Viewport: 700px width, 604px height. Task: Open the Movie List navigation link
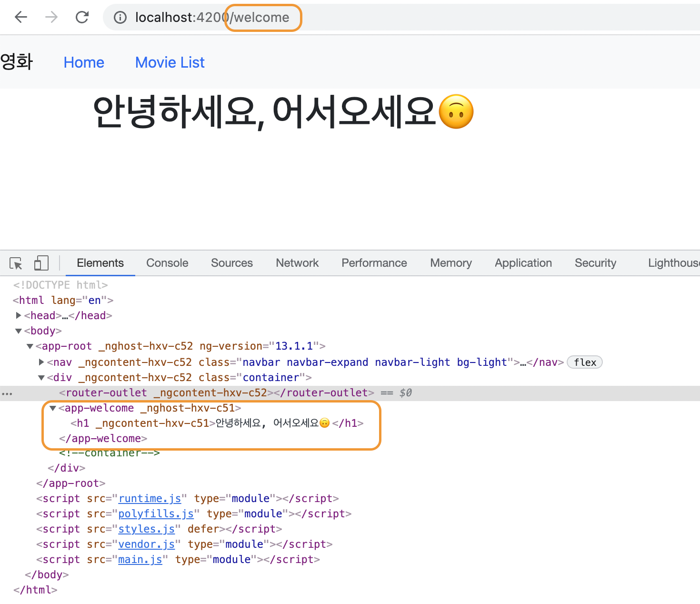(x=170, y=62)
